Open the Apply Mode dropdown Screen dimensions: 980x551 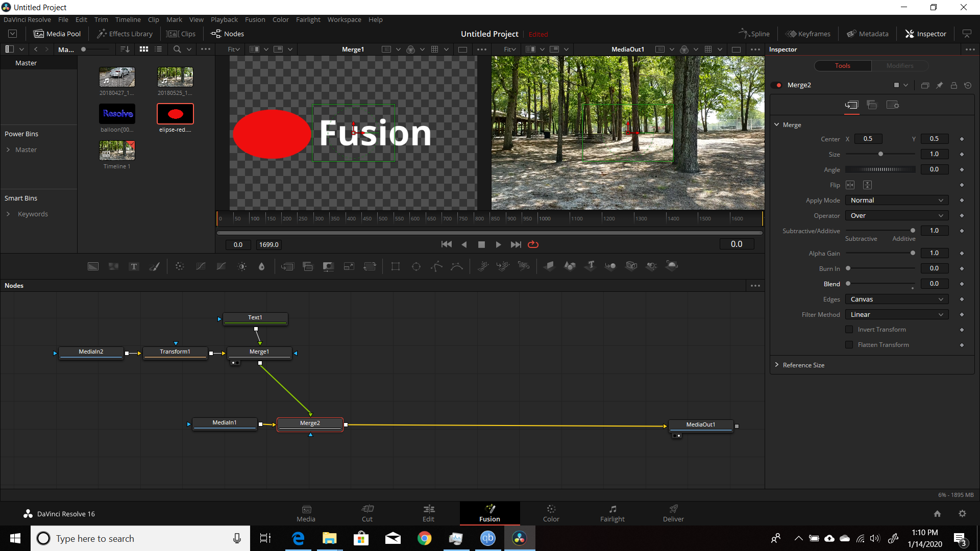pos(897,201)
